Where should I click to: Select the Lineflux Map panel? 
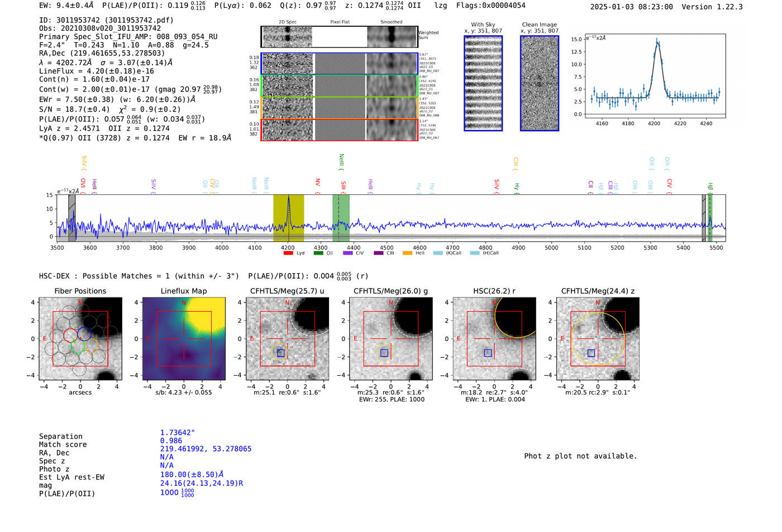click(x=184, y=339)
